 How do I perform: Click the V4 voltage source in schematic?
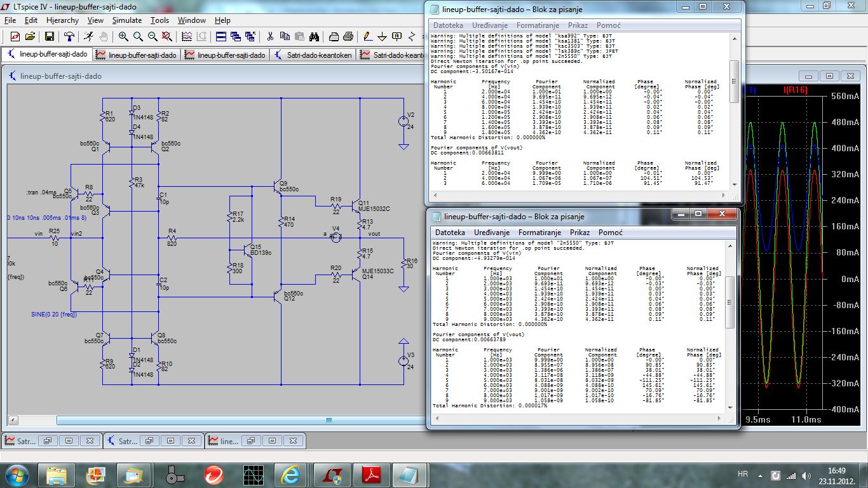(336, 238)
